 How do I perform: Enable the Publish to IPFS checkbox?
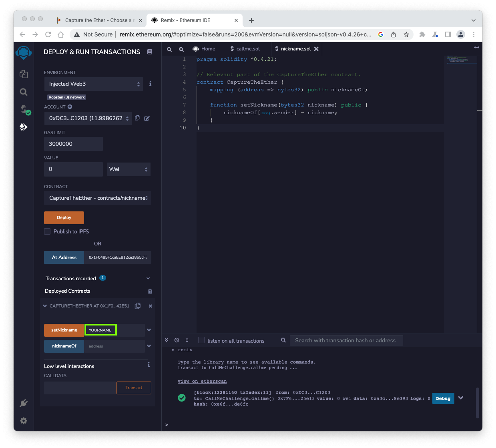tap(47, 231)
